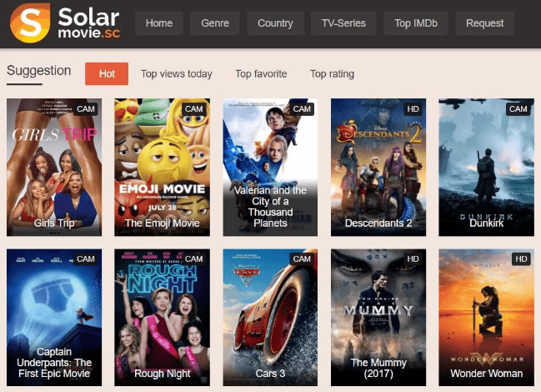Go to the TV-Series section
Image resolution: width=541 pixels, height=392 pixels.
tap(343, 23)
